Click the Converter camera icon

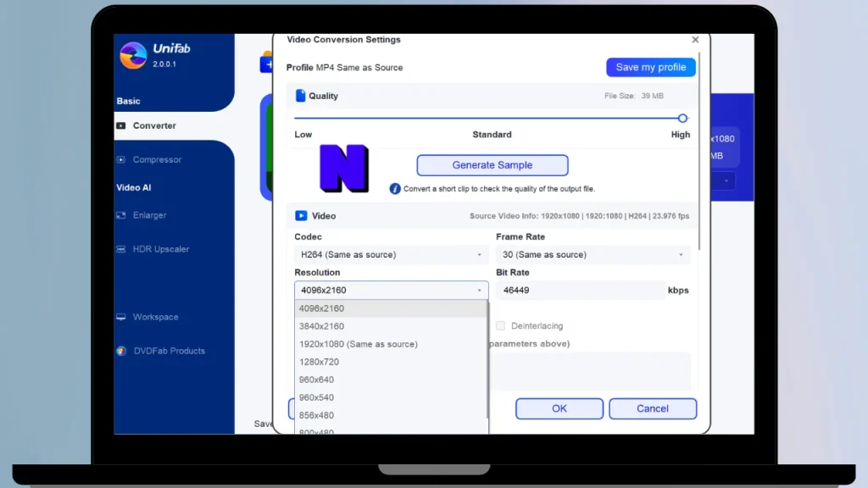[120, 125]
